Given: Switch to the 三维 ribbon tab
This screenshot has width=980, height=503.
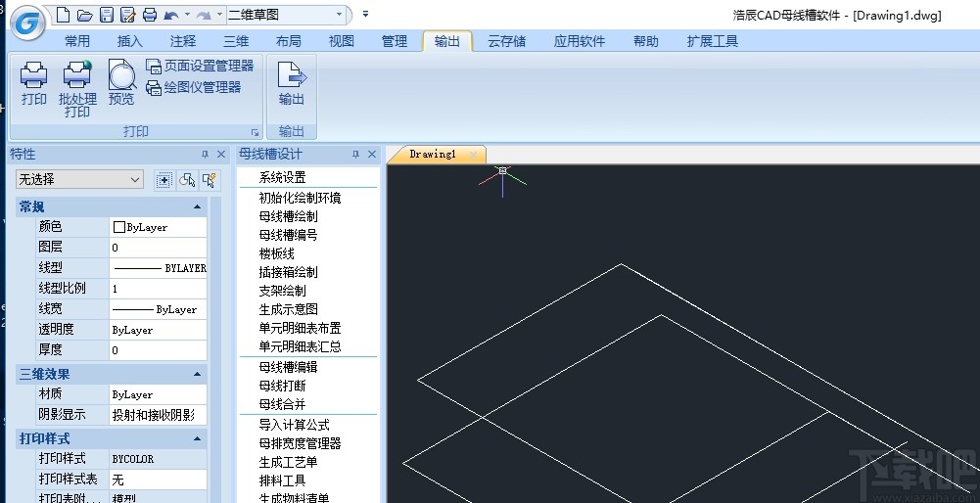Looking at the screenshot, I should pyautogui.click(x=236, y=41).
